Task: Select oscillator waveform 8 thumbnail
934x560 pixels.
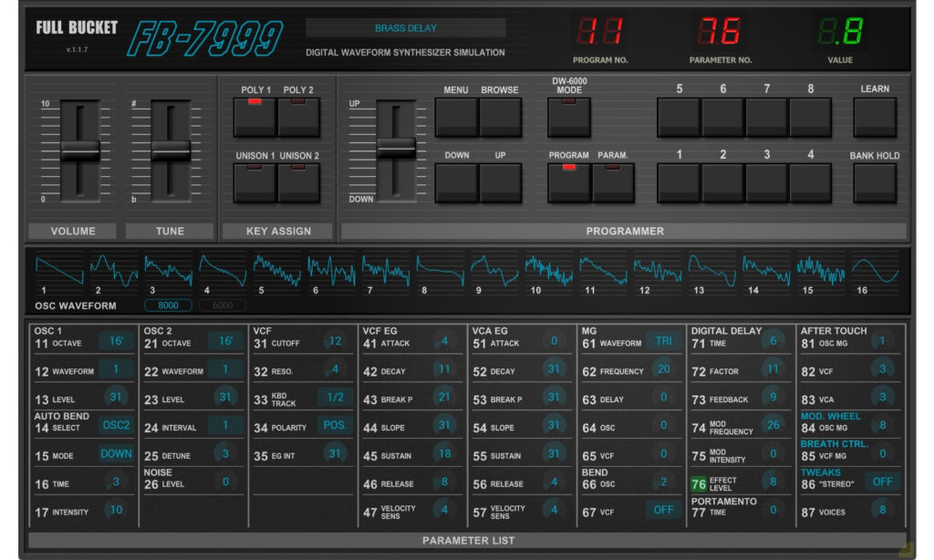Action: click(441, 273)
